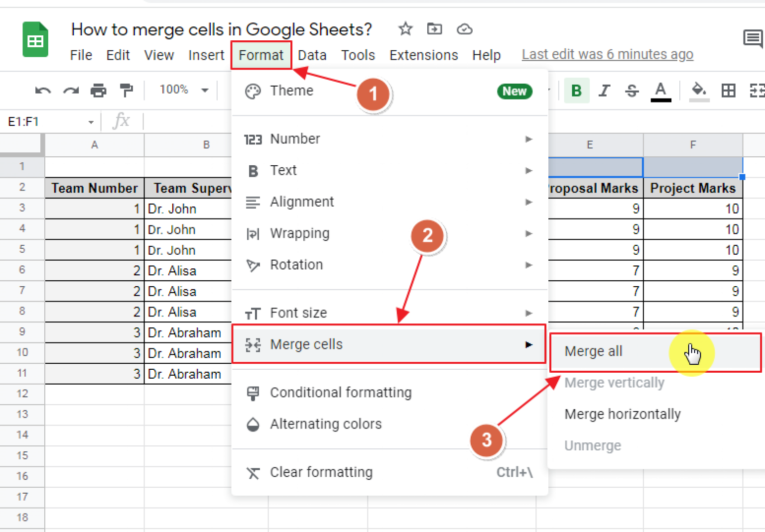The width and height of the screenshot is (765, 532).
Task: Toggle Bold formatting button
Action: pyautogui.click(x=576, y=91)
